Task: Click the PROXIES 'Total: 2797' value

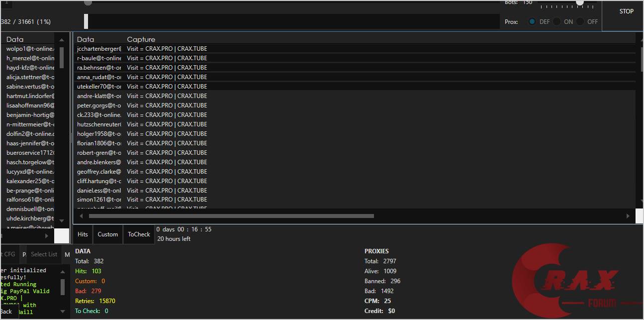Action: (380, 261)
